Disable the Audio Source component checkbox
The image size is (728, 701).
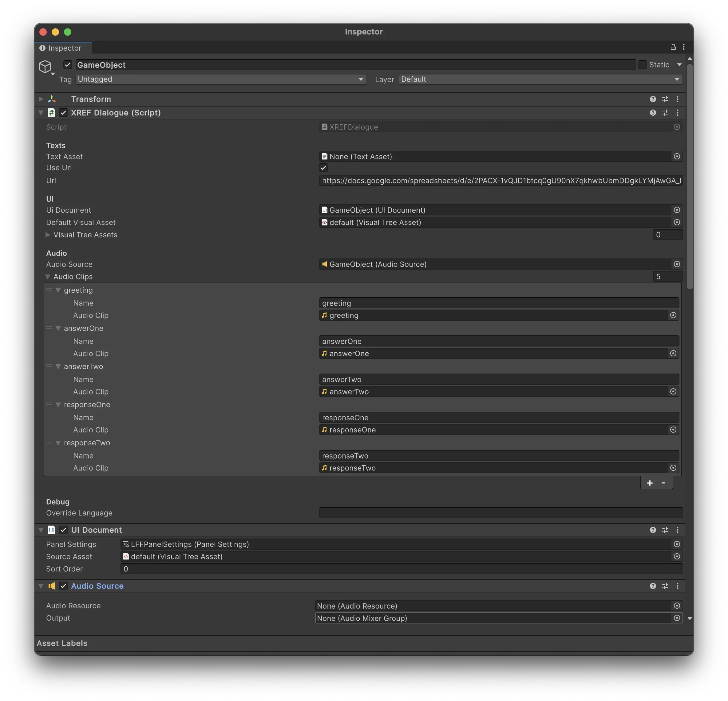point(63,586)
